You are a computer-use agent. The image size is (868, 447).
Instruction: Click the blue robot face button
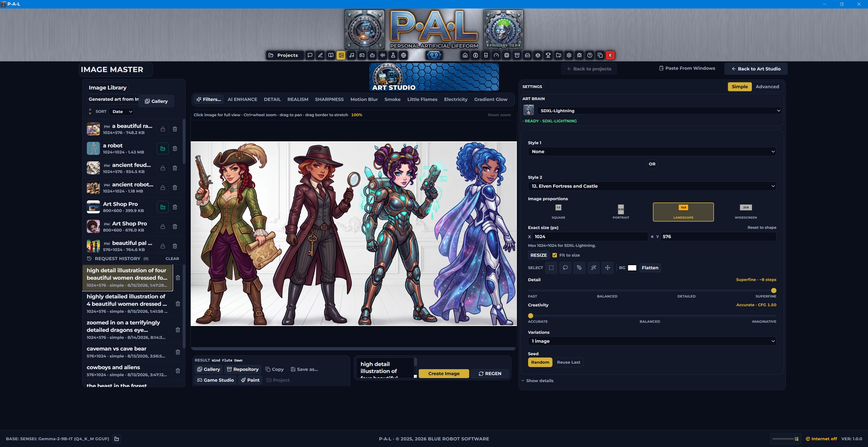click(x=434, y=55)
